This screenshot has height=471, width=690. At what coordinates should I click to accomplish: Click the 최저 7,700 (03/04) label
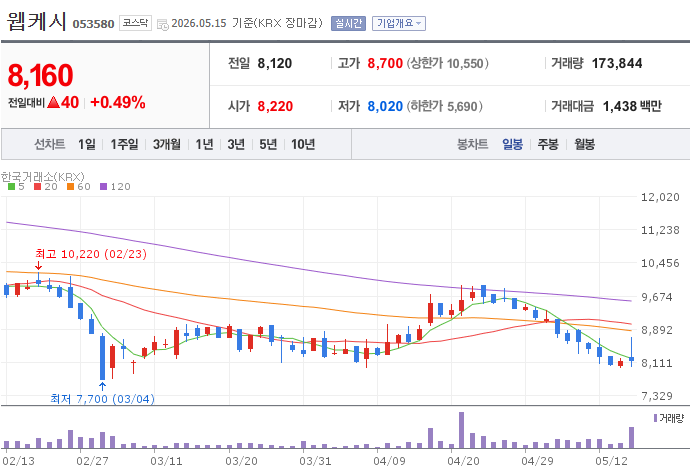103,399
